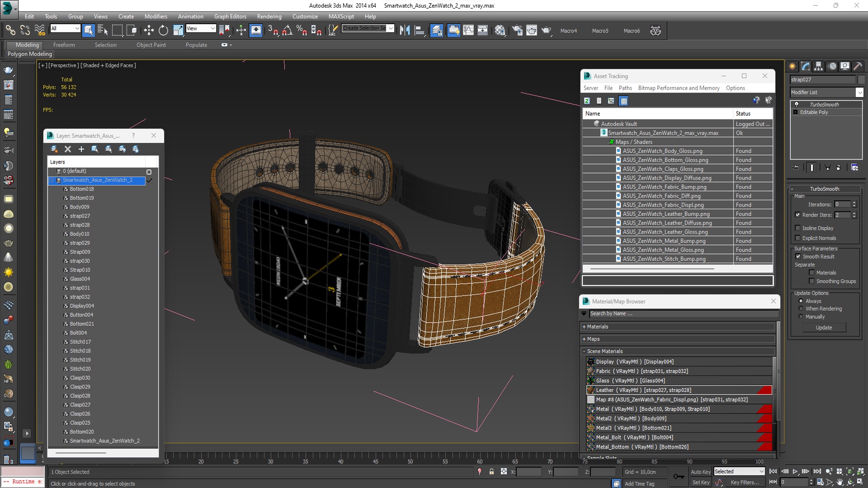Screen dimensions: 868x488
Task: Open the Material Editor icon
Action: click(500, 30)
